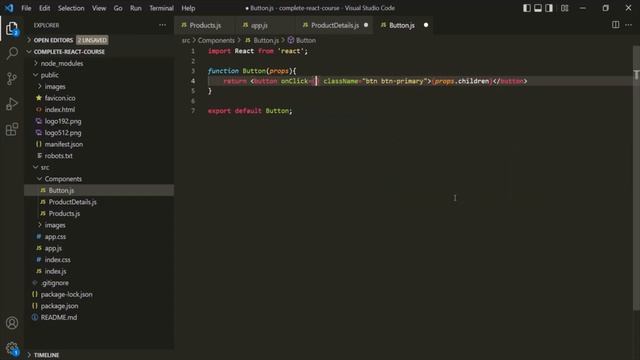Open the Go menu
Viewport: 640px width, 360px height.
[118, 8]
